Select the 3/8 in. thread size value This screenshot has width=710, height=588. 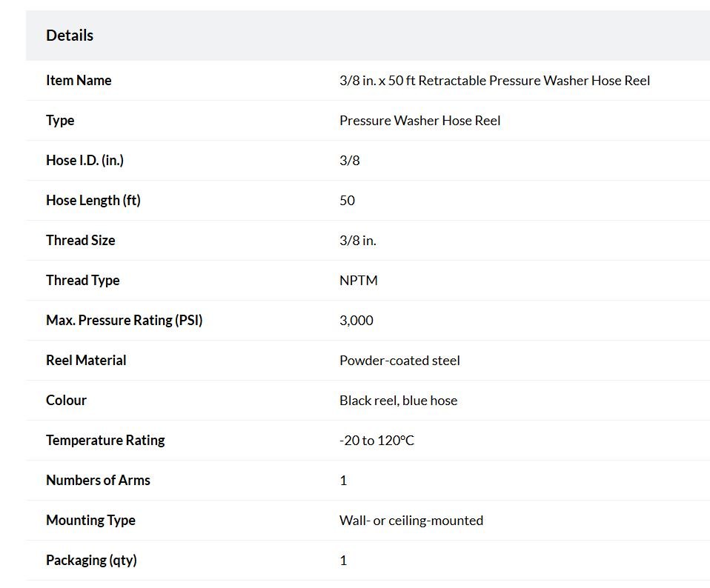point(358,240)
